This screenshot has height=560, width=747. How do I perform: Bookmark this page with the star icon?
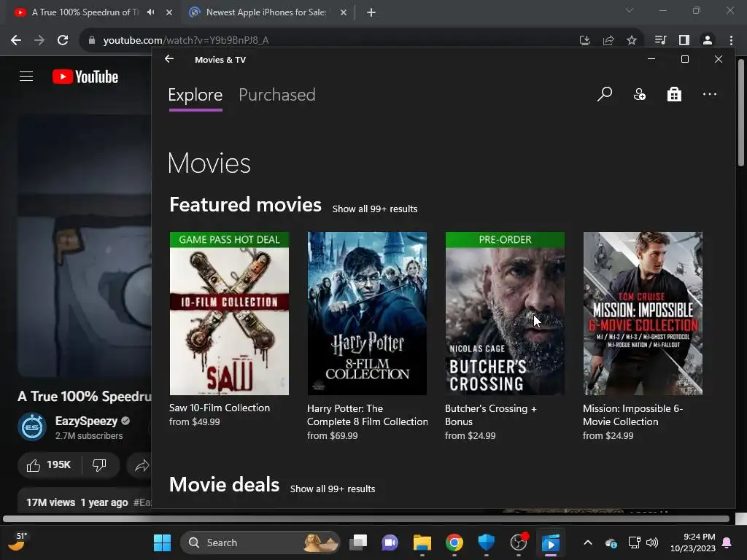click(632, 41)
